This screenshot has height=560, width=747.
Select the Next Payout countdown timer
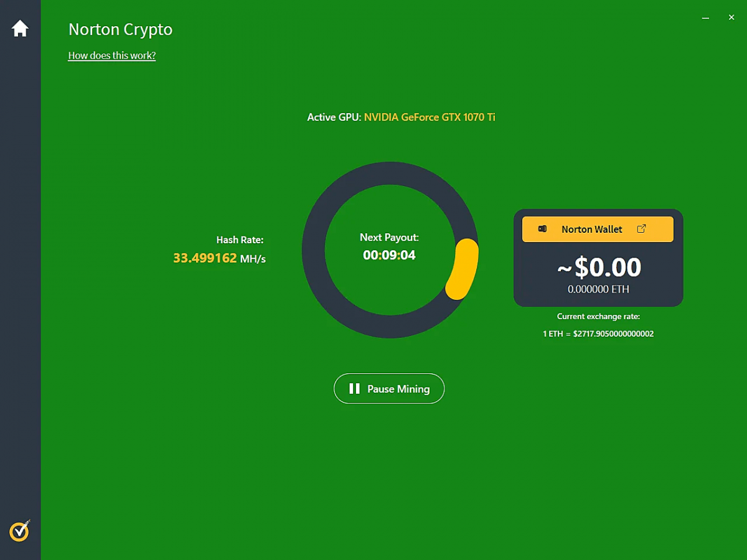point(389,255)
